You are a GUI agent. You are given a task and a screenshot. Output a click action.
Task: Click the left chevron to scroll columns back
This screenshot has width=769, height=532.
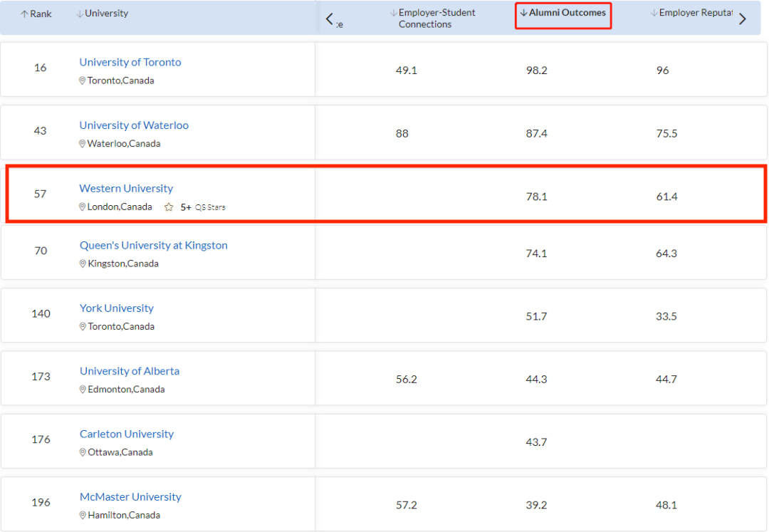coord(329,19)
